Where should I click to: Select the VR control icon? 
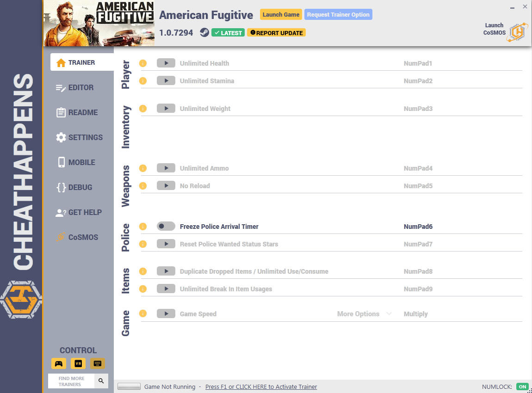point(78,363)
